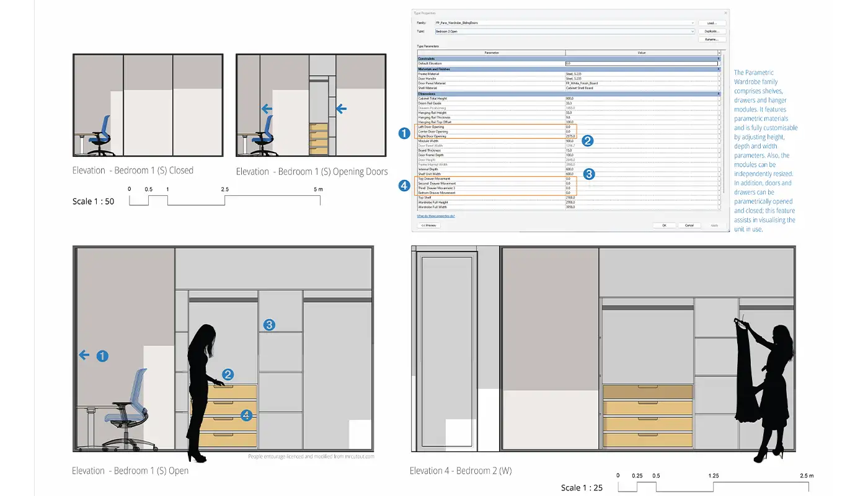Click the rightmost blue arrow in Opening Doors elevation

click(x=341, y=109)
